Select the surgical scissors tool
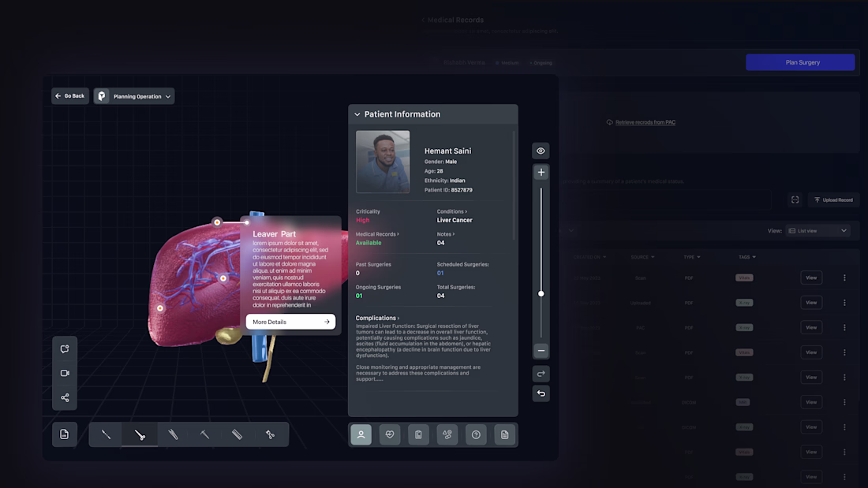The width and height of the screenshot is (868, 488). 140,435
